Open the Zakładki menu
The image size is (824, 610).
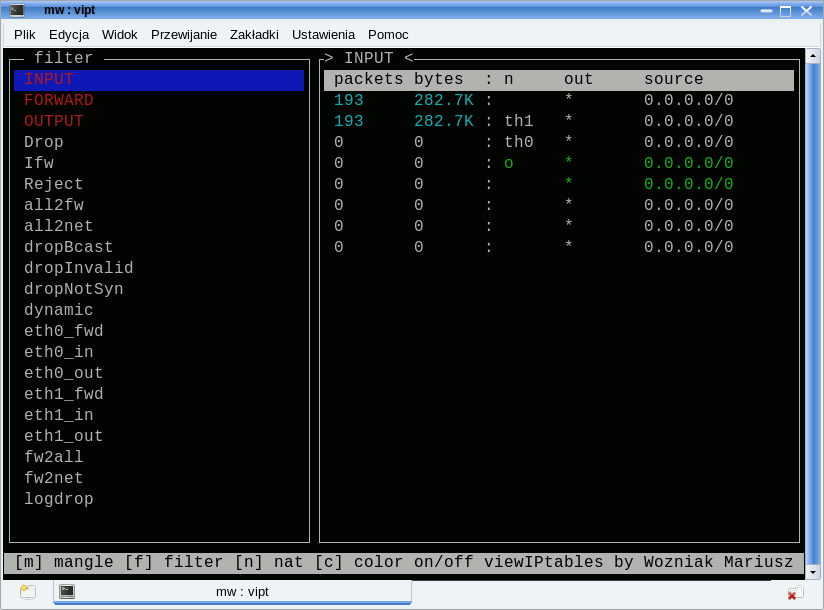254,34
